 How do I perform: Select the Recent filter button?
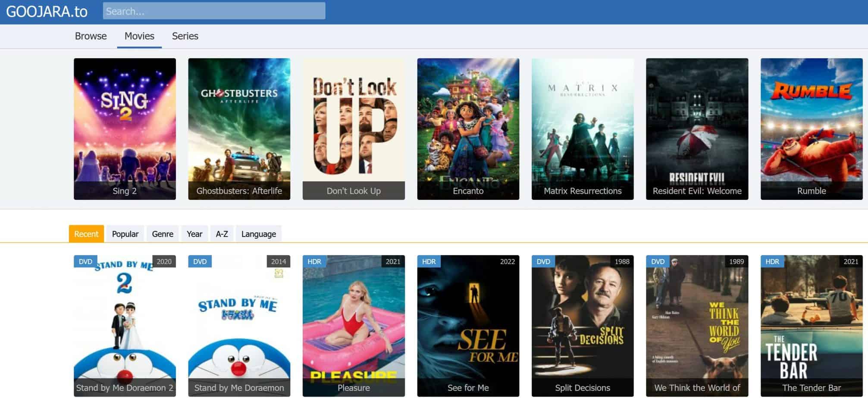click(x=86, y=234)
